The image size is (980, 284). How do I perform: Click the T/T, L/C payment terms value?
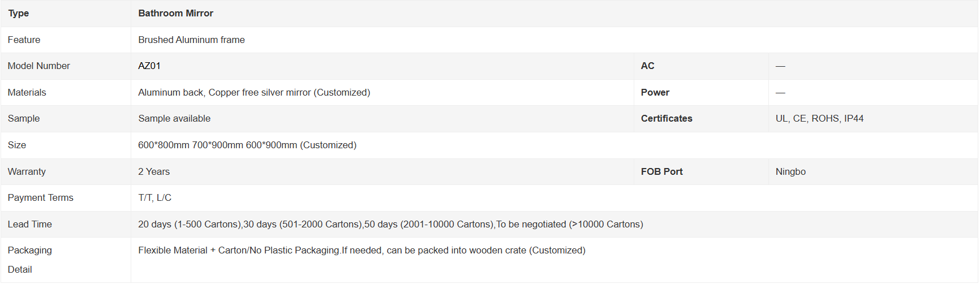click(154, 198)
